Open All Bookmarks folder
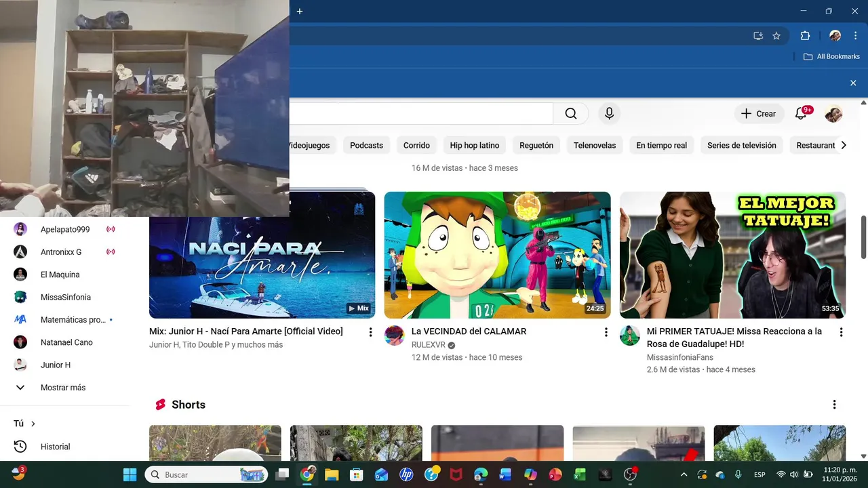 click(x=831, y=56)
